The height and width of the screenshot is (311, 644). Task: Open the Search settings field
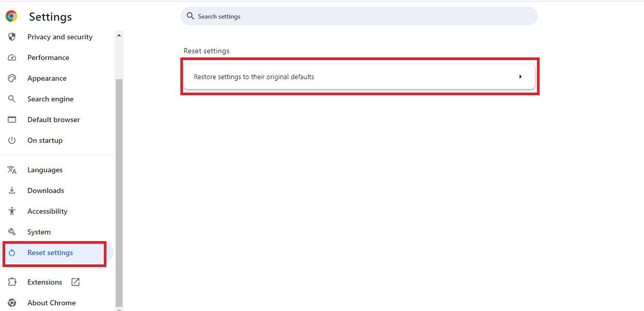tap(359, 16)
